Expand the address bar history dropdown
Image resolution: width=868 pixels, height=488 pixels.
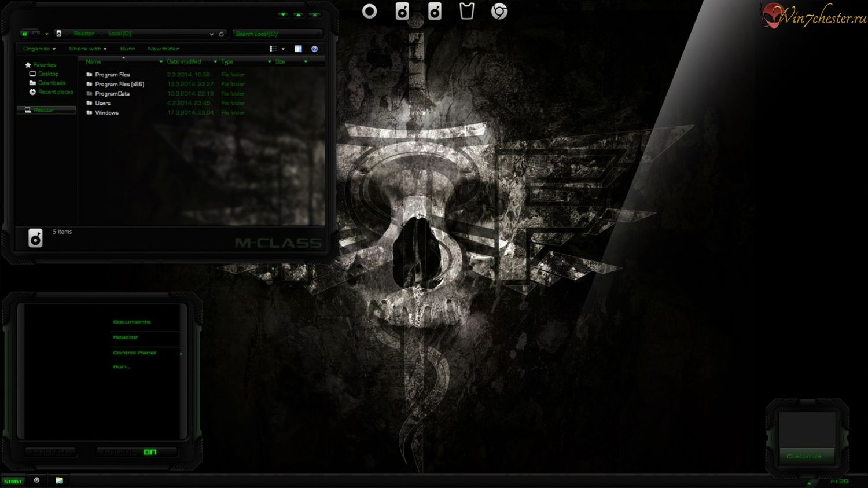tap(211, 34)
